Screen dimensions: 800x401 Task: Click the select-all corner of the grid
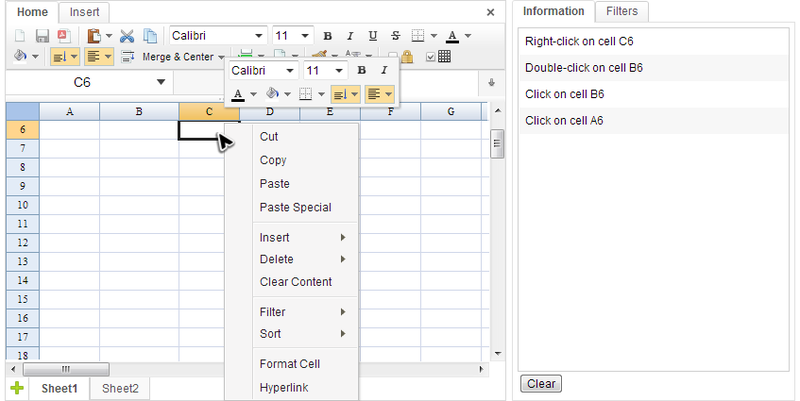(x=22, y=111)
